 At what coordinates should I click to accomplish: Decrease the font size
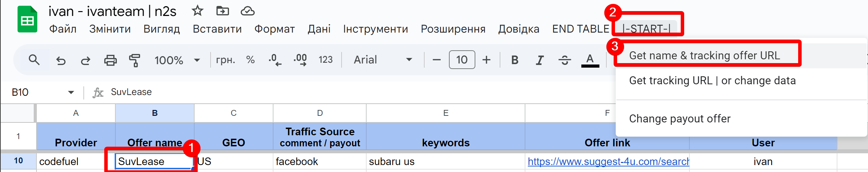coord(437,60)
